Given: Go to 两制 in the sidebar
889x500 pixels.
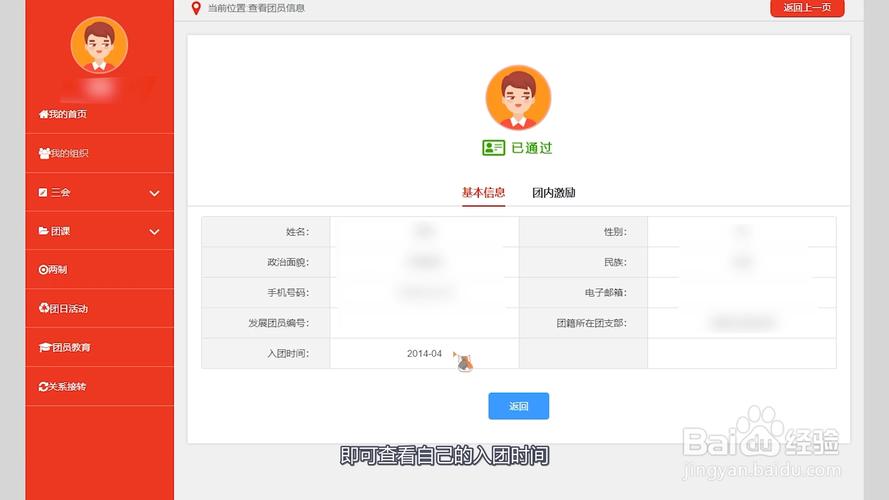Looking at the screenshot, I should tap(99, 270).
